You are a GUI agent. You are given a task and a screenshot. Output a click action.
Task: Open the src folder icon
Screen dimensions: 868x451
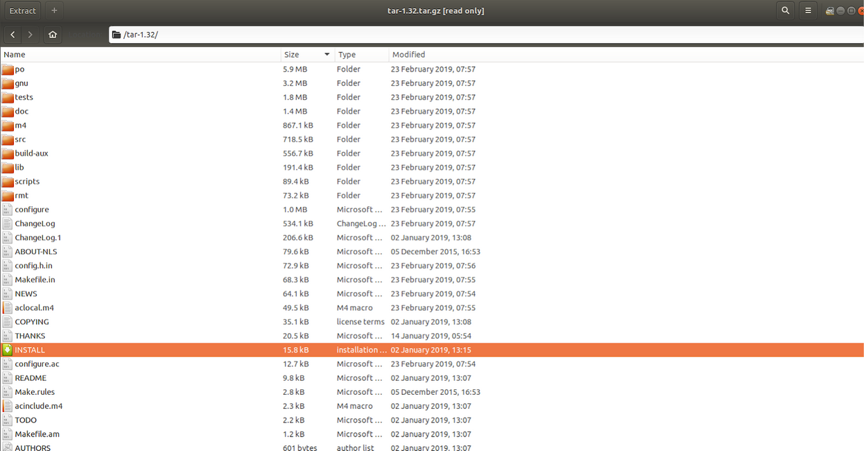point(8,139)
